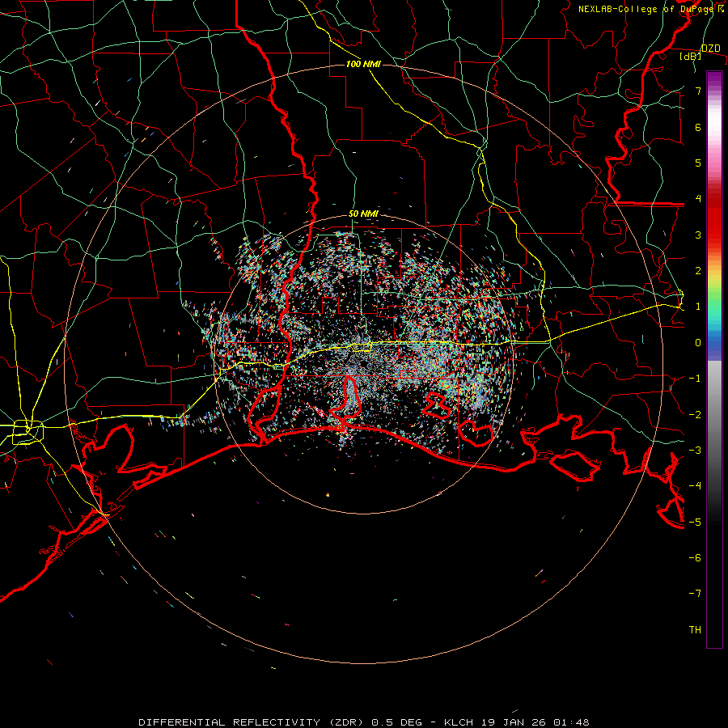Click the ZDR color scale bar
728x728 pixels.
point(714,359)
